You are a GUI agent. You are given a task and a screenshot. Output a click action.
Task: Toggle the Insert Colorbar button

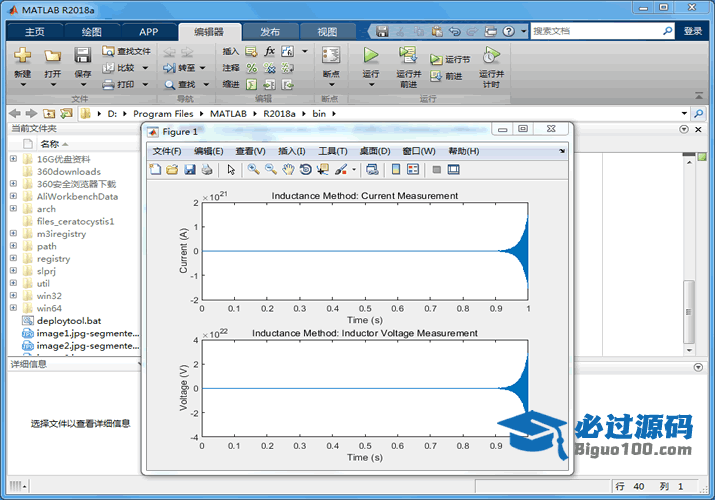pyautogui.click(x=396, y=169)
